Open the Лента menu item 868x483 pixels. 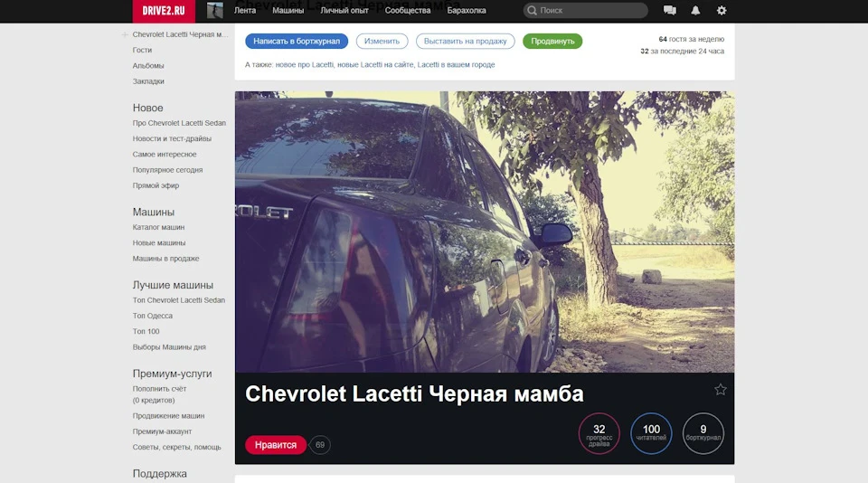click(245, 10)
